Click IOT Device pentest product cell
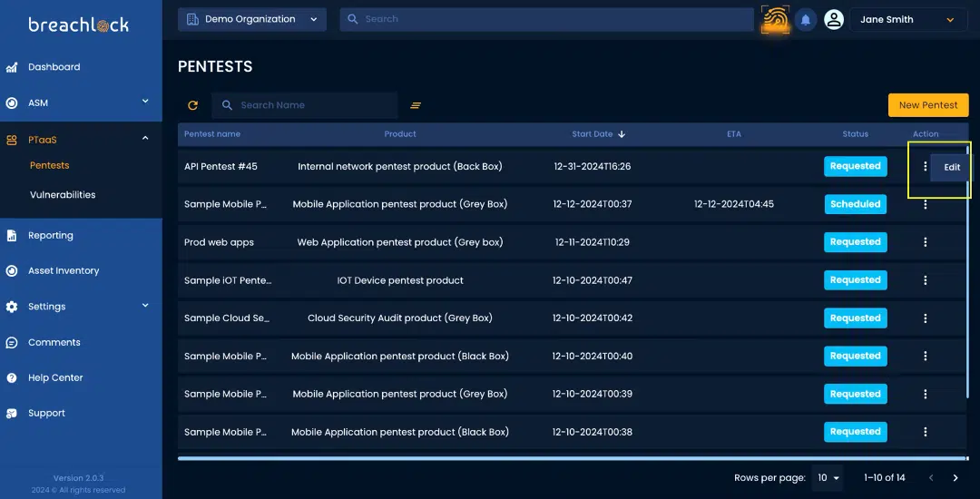Screen dimensions: 980x499 [x=400, y=280]
